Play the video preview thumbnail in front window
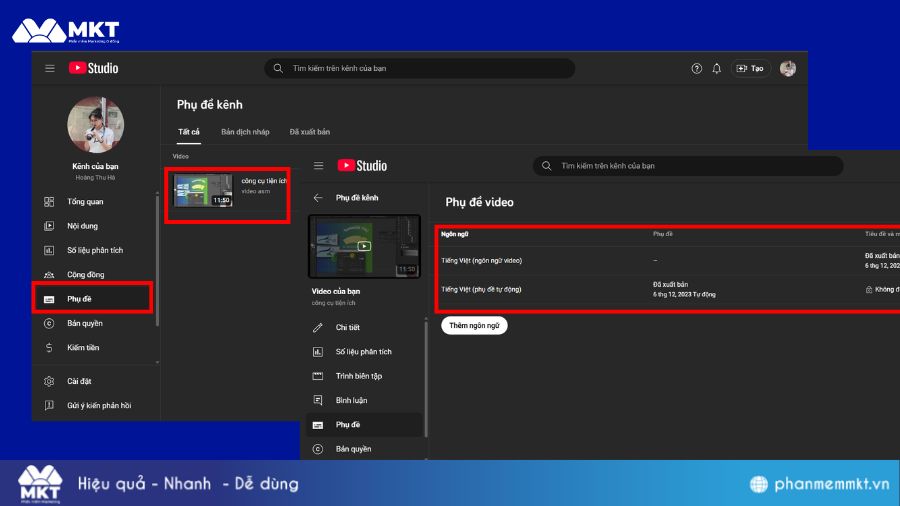The image size is (900, 506). pyautogui.click(x=364, y=246)
